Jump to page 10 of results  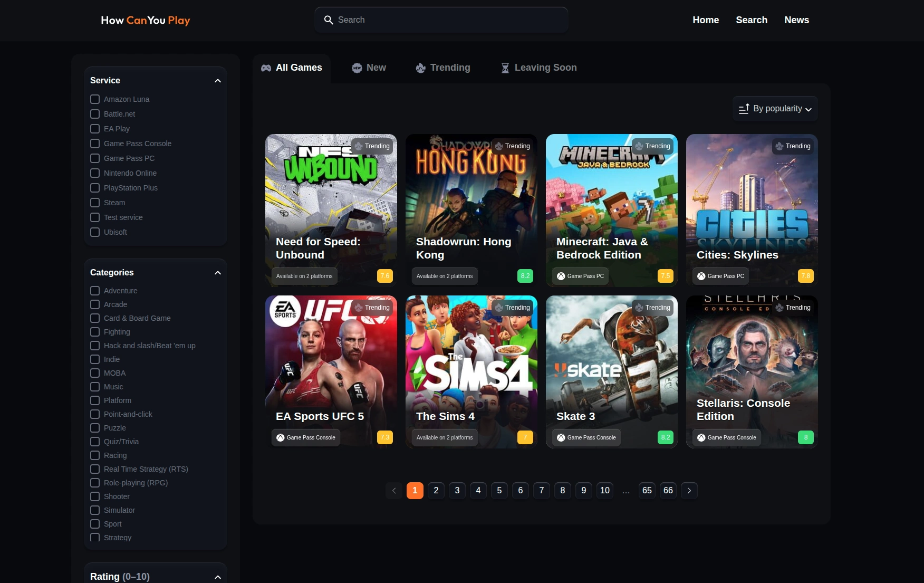tap(605, 491)
